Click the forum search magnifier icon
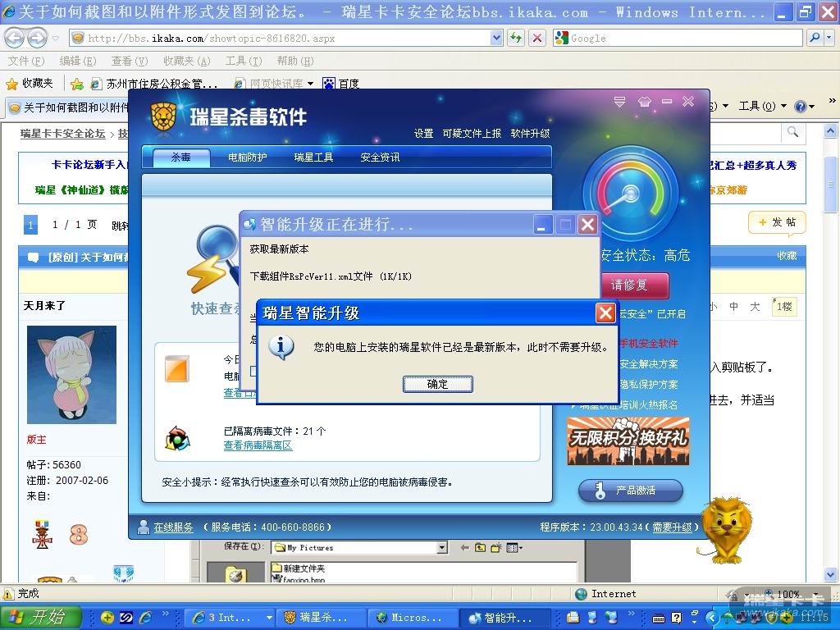Viewport: 840px width, 630px height. coord(793,131)
